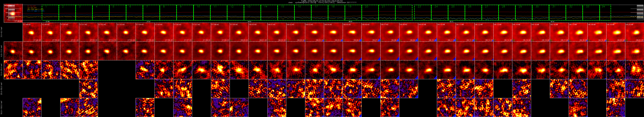Click the '6.0-12.0 keV' row label
This screenshot has height=117, width=644.
coord(2,51)
